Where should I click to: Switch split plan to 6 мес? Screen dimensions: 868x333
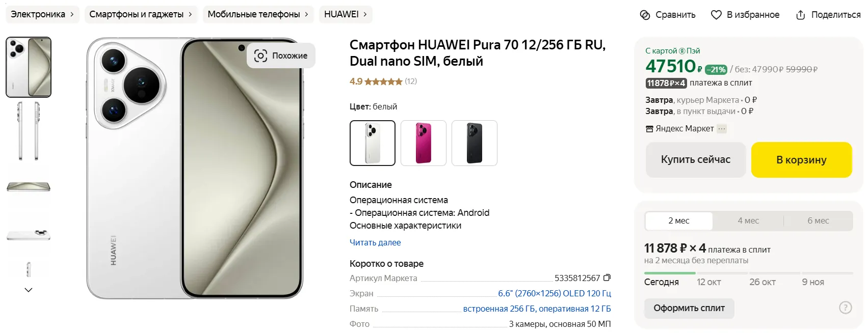click(818, 220)
